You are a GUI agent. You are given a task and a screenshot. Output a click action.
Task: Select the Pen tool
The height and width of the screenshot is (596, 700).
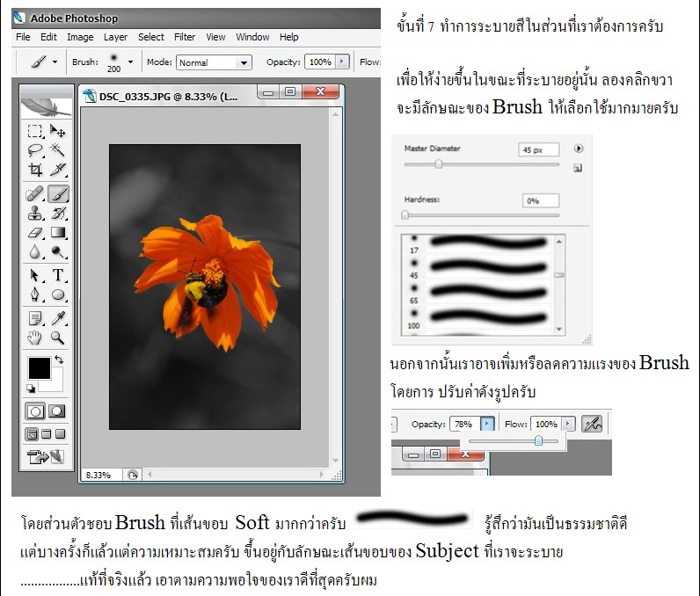coord(35,294)
